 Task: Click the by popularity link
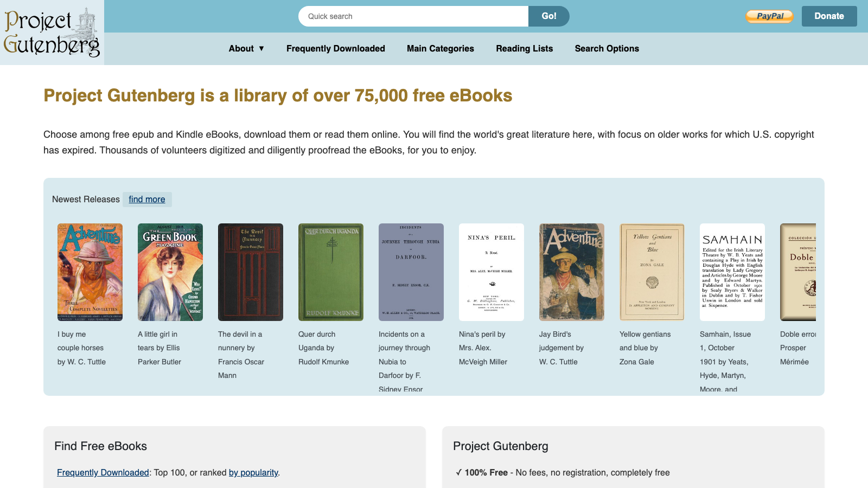(x=253, y=472)
